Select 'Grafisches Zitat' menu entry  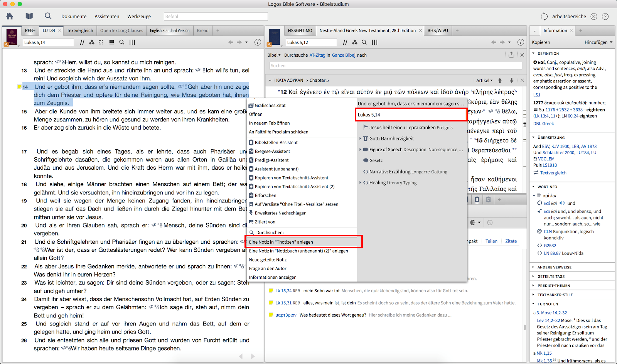coord(302,105)
